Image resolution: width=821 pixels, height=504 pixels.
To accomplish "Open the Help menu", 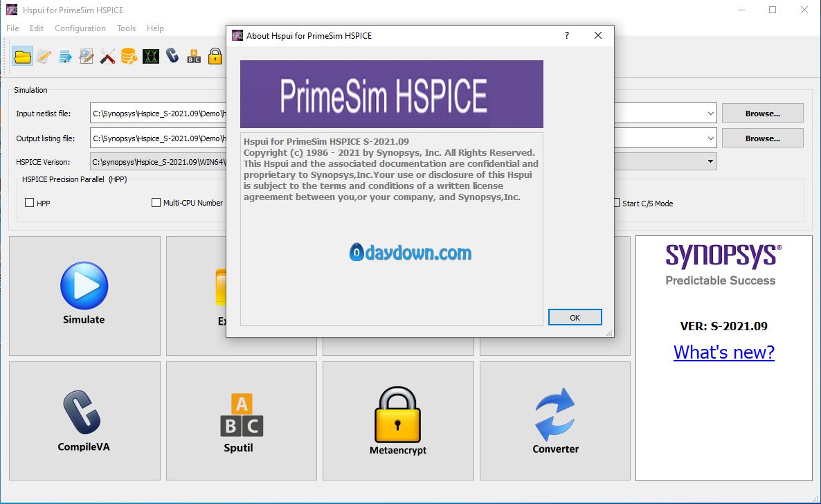I will pyautogui.click(x=155, y=28).
